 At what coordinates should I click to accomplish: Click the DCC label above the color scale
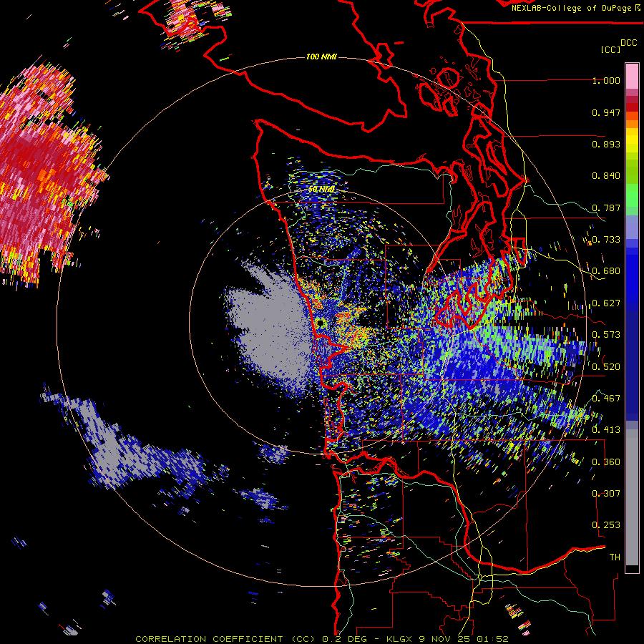point(628,43)
